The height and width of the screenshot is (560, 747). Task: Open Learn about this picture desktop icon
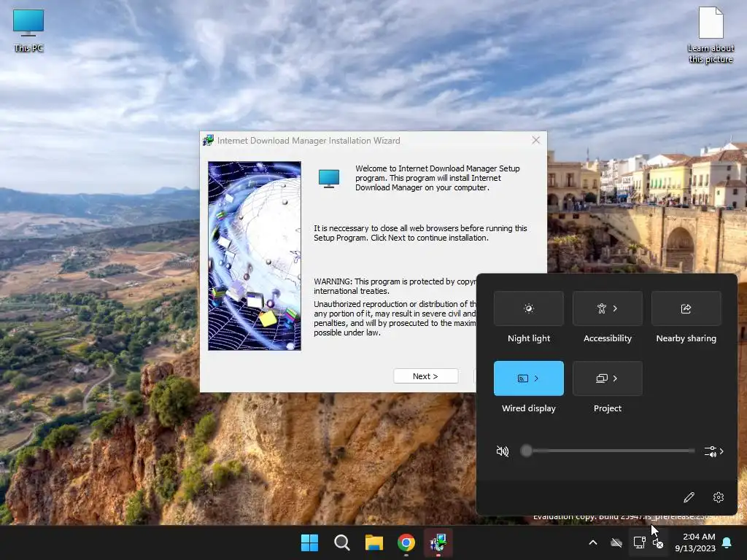[x=711, y=35]
